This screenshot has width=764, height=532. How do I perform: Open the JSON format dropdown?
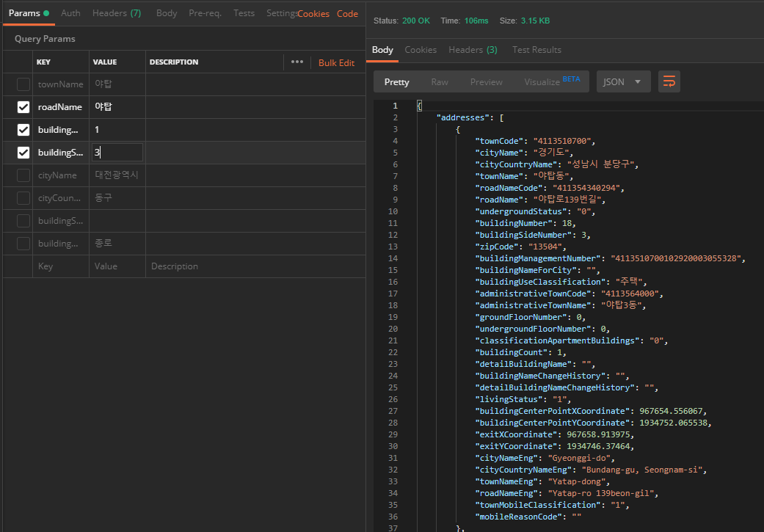623,82
